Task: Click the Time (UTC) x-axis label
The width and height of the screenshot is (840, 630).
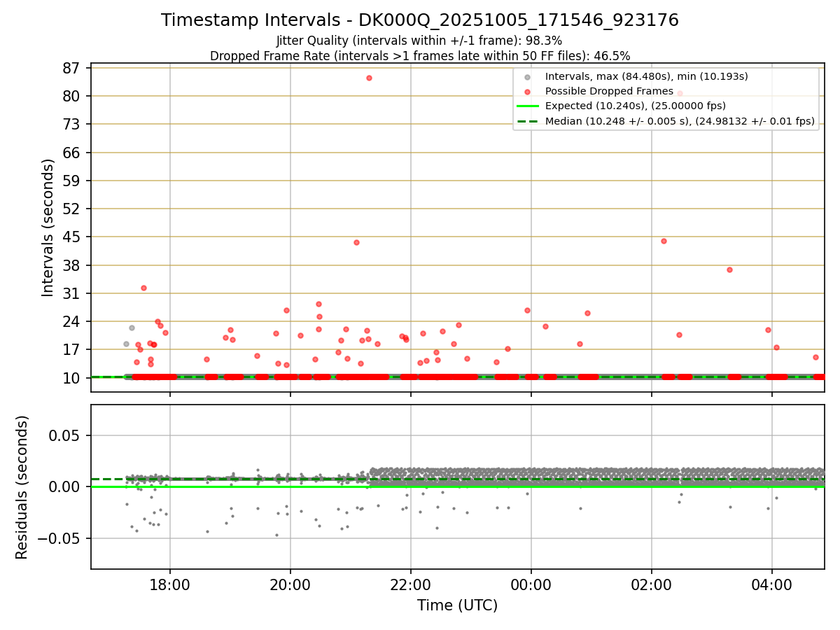Action: [458, 605]
